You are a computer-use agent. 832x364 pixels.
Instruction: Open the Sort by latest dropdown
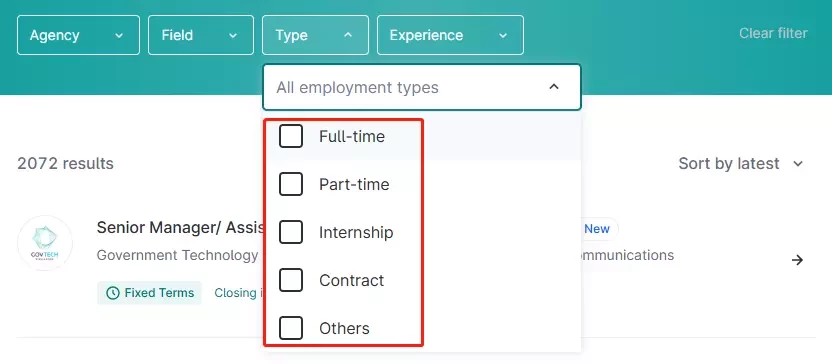pyautogui.click(x=741, y=163)
